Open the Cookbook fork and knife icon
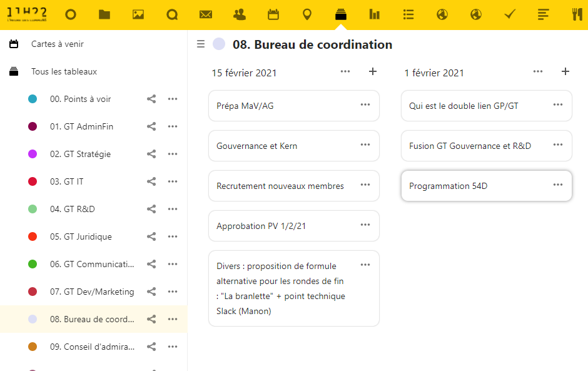The height and width of the screenshot is (371, 588). [577, 14]
